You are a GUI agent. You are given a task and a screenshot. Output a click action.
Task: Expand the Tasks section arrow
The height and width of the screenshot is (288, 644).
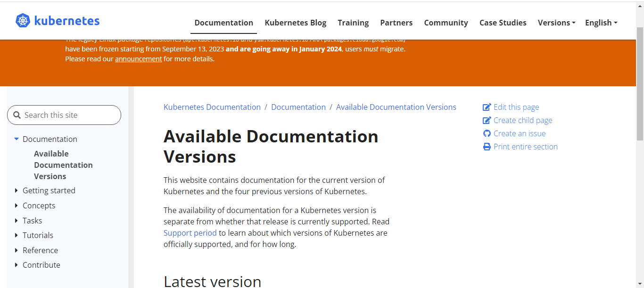pyautogui.click(x=17, y=221)
